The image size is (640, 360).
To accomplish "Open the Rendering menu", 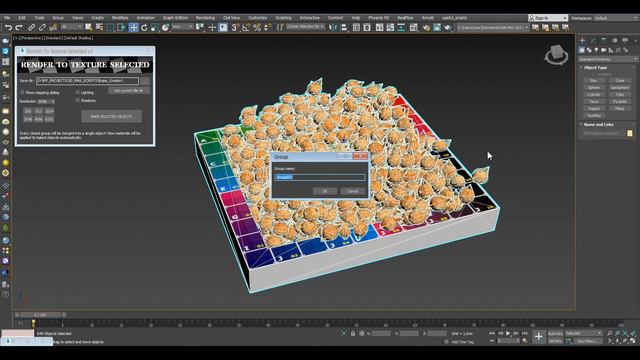I will (x=205, y=18).
